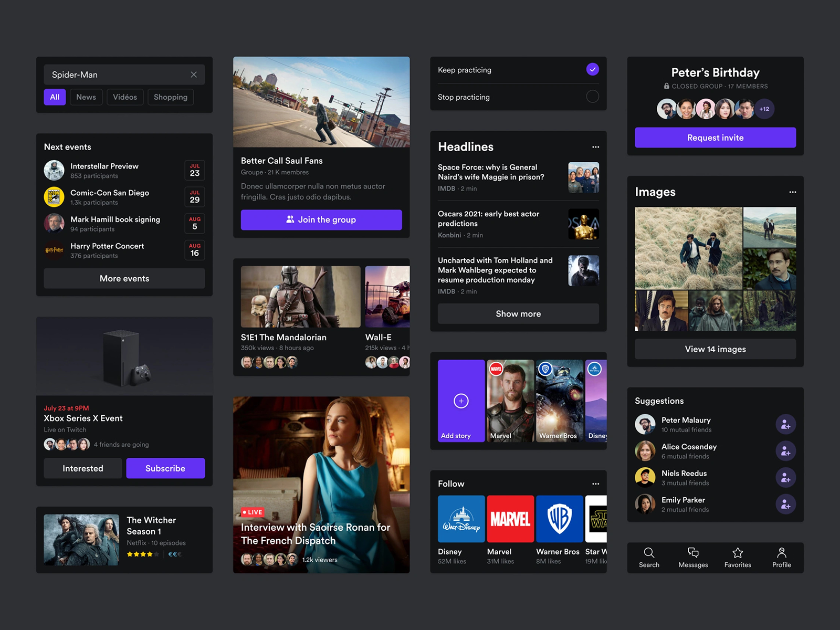Follow the Marvel logo tile
Viewport: 840px width, 630px height.
tap(510, 519)
